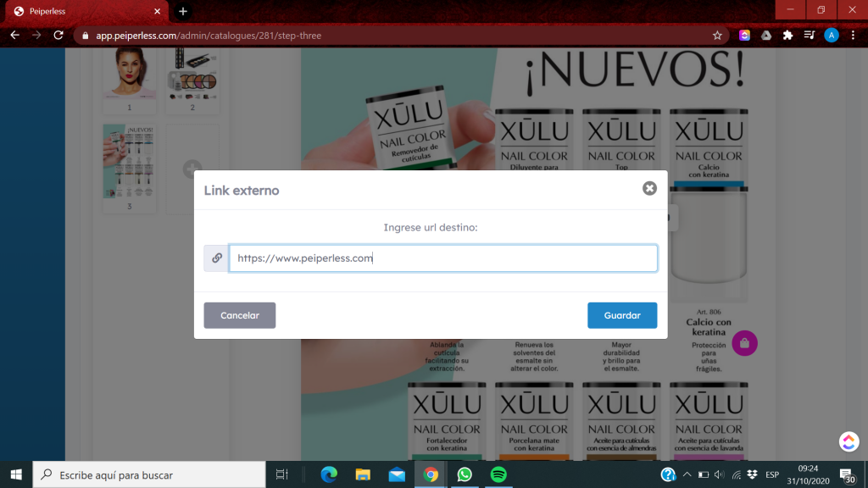The image size is (868, 488).
Task: Open the Mail app from the taskbar
Action: tap(397, 474)
